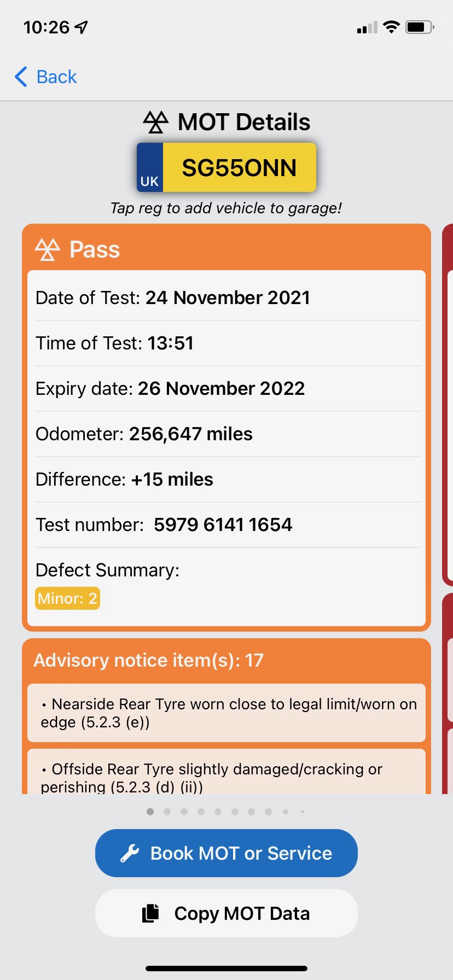The height and width of the screenshot is (980, 453).
Task: Tap the copy documents icon
Action: [150, 913]
